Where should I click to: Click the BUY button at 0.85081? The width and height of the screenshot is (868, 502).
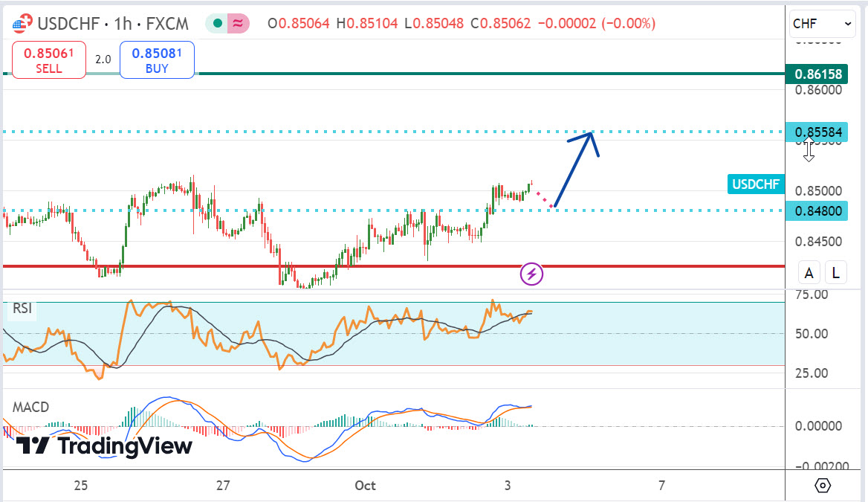click(157, 60)
